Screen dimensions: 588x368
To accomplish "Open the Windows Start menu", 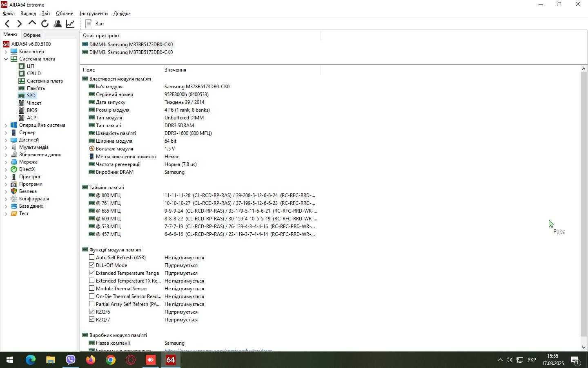I will (10, 360).
